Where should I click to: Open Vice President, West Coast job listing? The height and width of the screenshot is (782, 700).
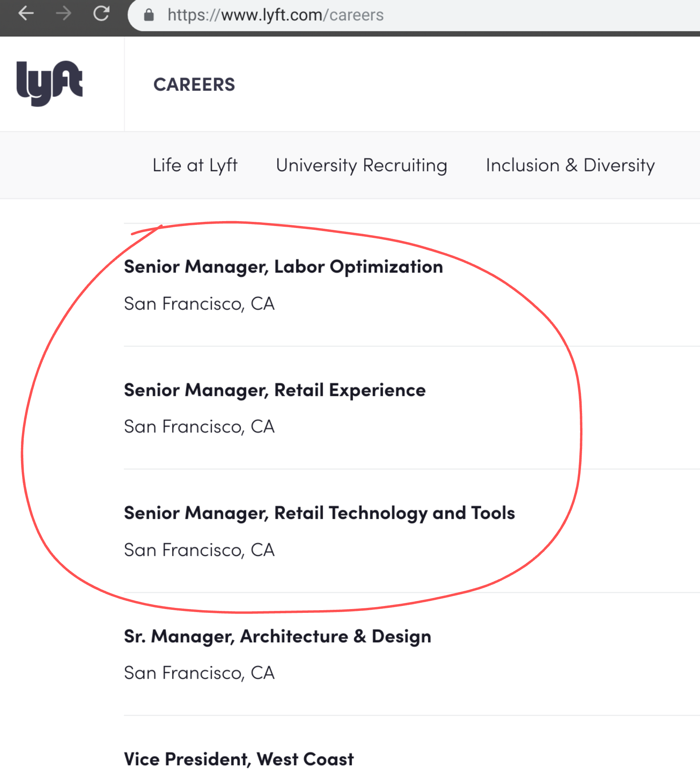pos(239,759)
